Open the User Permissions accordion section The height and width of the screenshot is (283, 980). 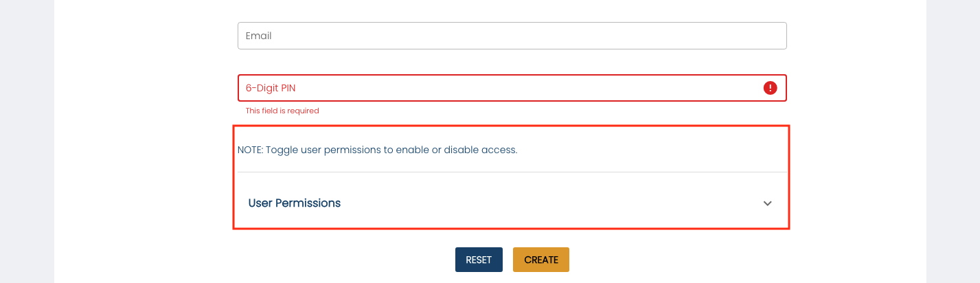[511, 203]
